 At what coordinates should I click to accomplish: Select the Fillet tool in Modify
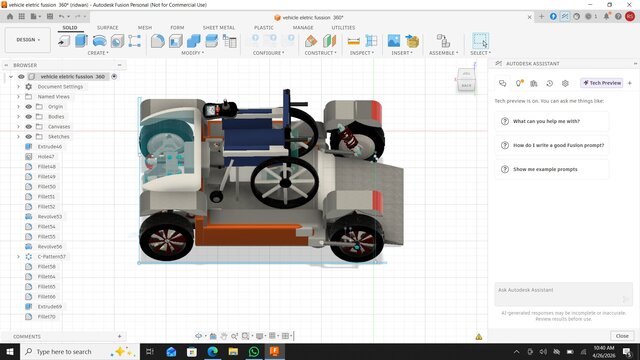158,41
